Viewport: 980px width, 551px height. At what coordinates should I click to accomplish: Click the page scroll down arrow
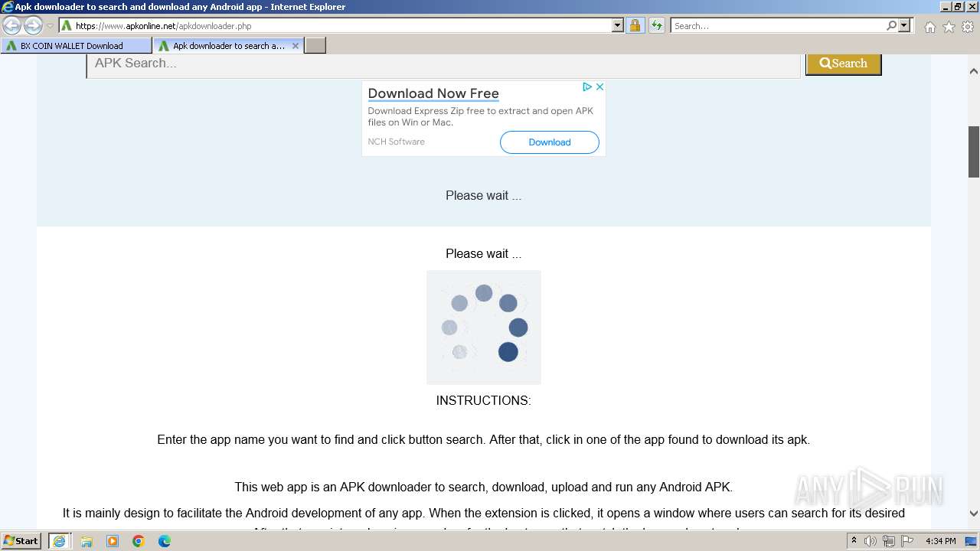point(974,514)
